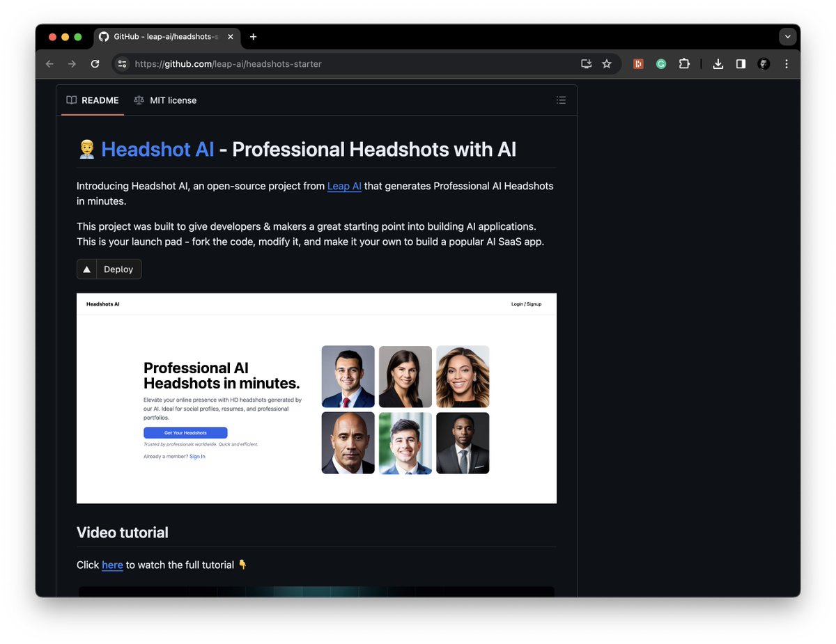The height and width of the screenshot is (644, 836).
Task: Open the Extensions puzzle icon
Action: 684,64
